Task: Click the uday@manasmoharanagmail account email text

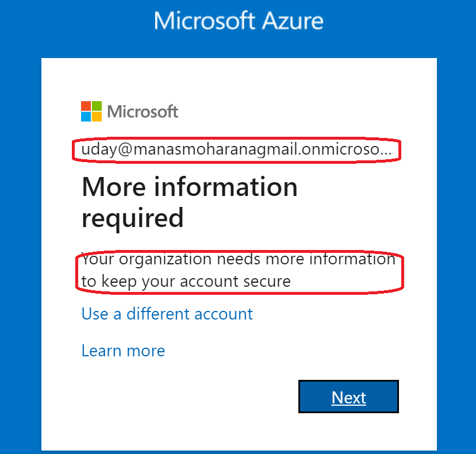Action: click(x=230, y=151)
